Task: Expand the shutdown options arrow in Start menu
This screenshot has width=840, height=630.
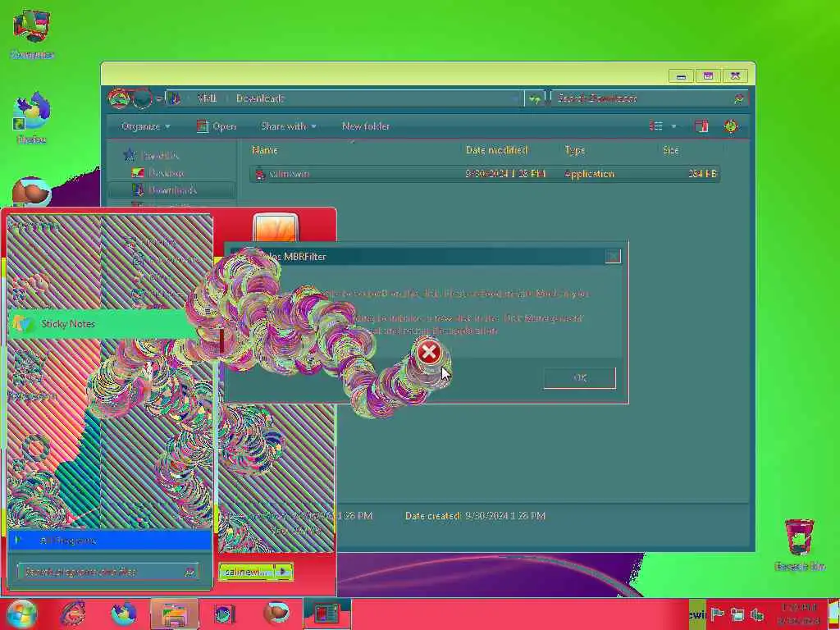Action: point(285,572)
